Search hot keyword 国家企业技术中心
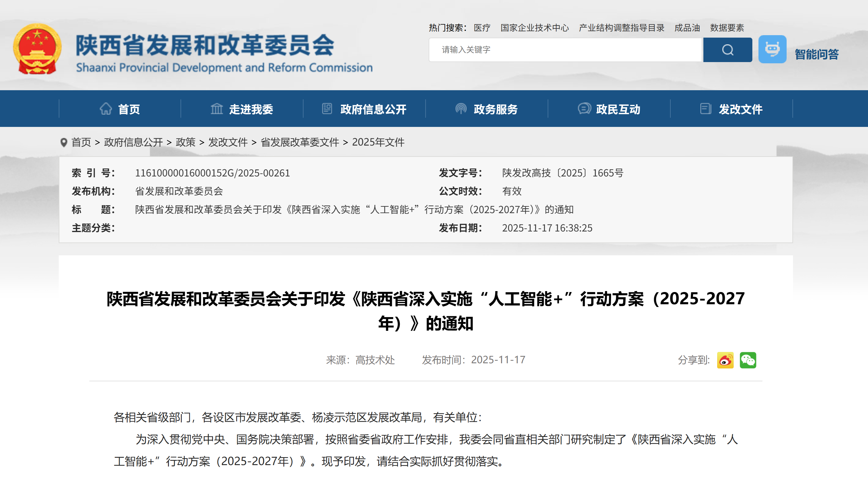This screenshot has height=481, width=868. 535,28
